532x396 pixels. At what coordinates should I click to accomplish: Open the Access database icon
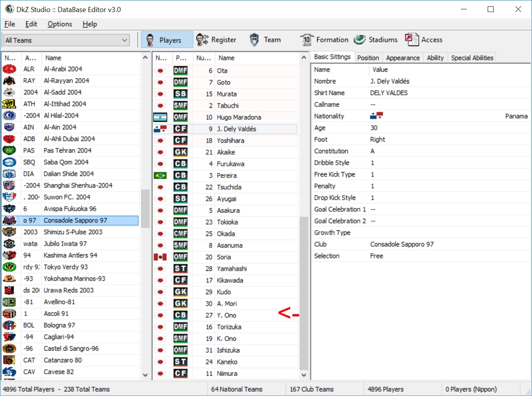pyautogui.click(x=412, y=40)
